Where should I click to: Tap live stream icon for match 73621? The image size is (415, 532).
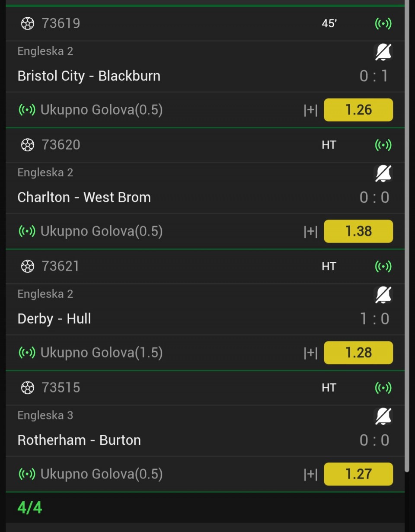tap(383, 266)
